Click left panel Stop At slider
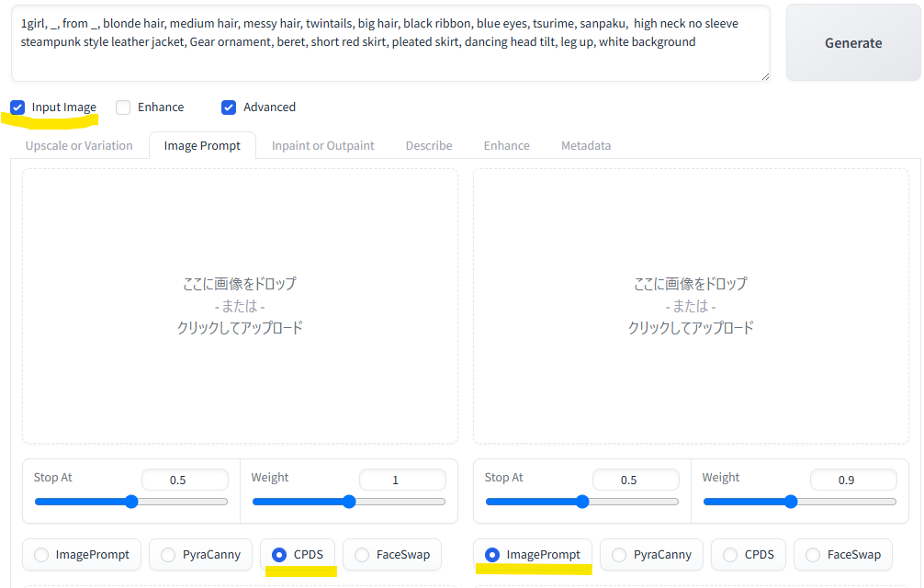The image size is (924, 588). (130, 502)
